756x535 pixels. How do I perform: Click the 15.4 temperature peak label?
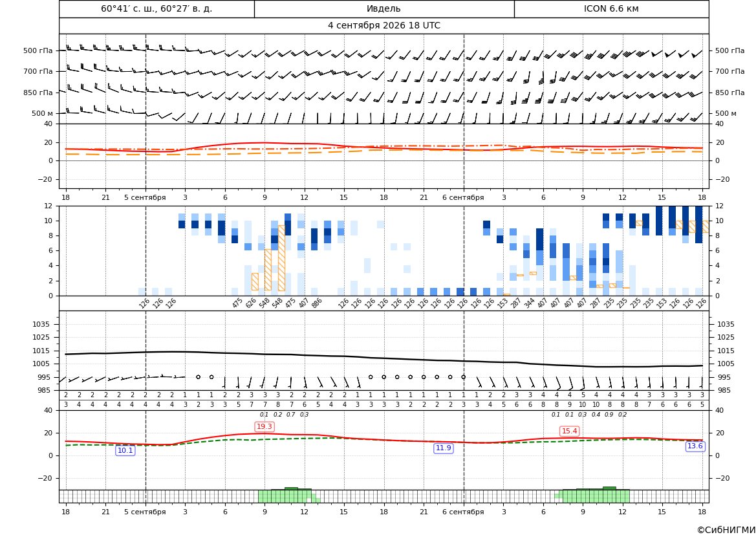click(x=569, y=431)
